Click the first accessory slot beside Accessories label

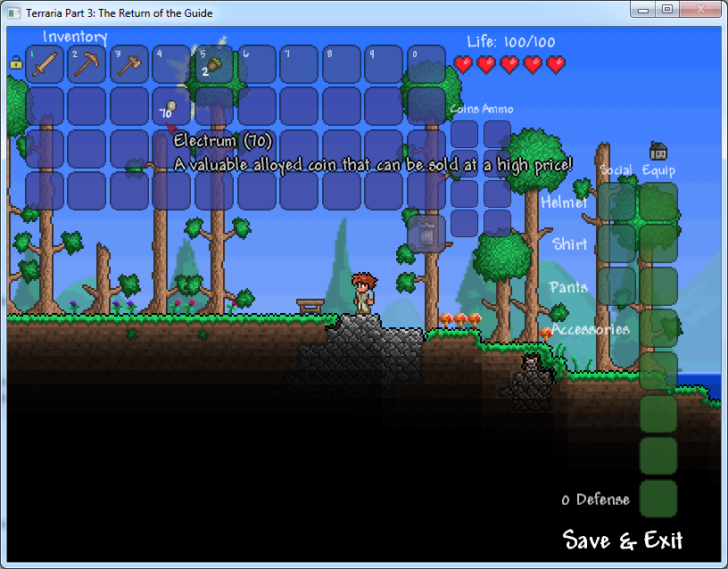click(658, 328)
